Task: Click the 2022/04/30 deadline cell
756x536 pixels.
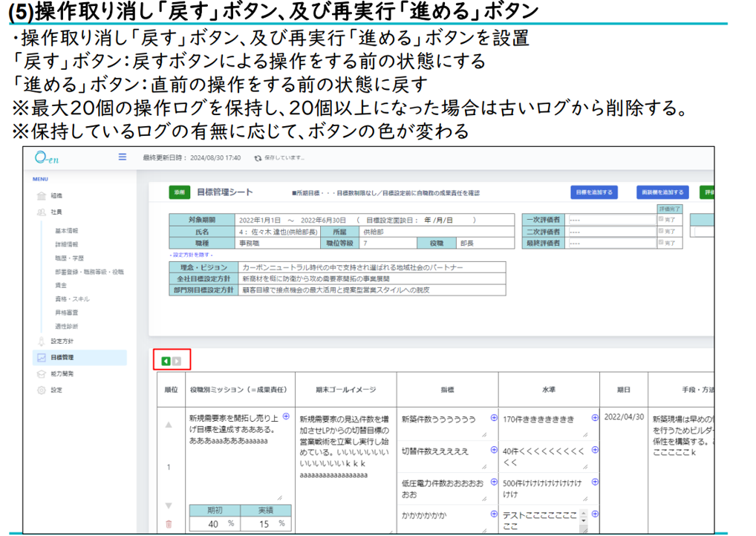Action: coord(624,417)
